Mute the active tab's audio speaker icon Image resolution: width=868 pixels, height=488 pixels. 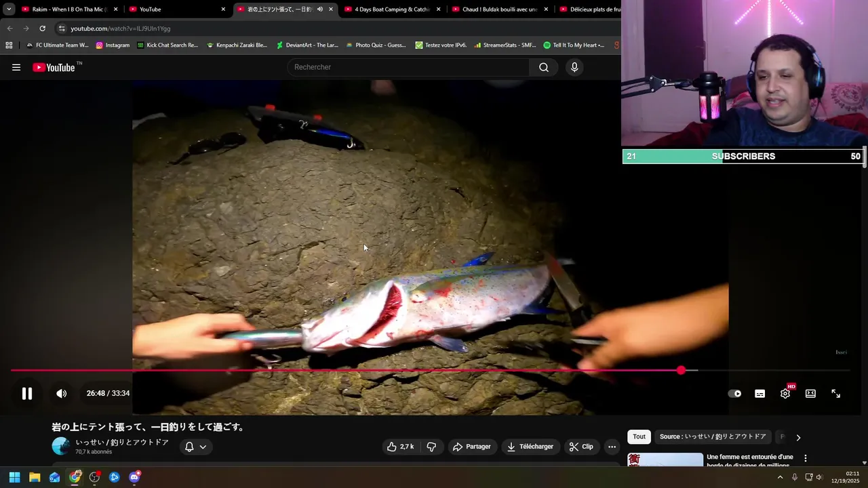pyautogui.click(x=320, y=9)
